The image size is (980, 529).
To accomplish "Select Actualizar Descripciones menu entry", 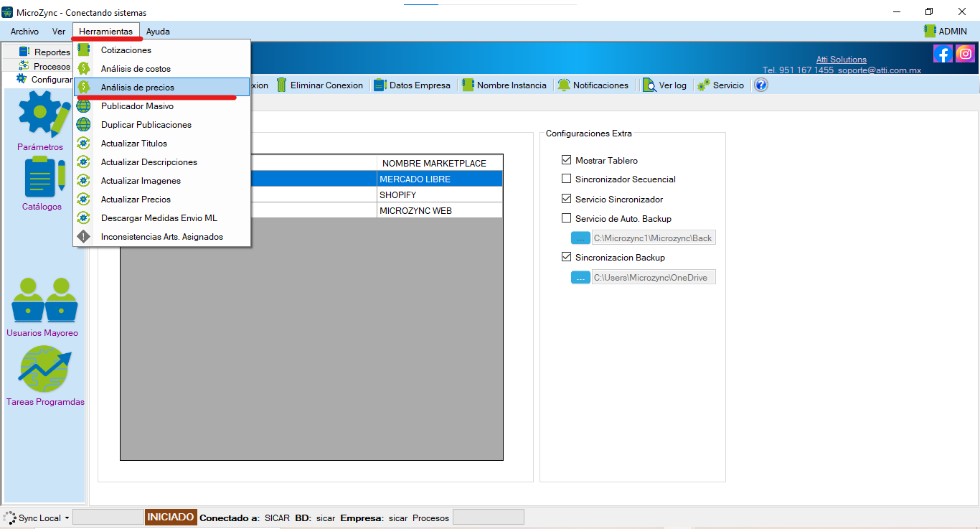I will pyautogui.click(x=161, y=162).
